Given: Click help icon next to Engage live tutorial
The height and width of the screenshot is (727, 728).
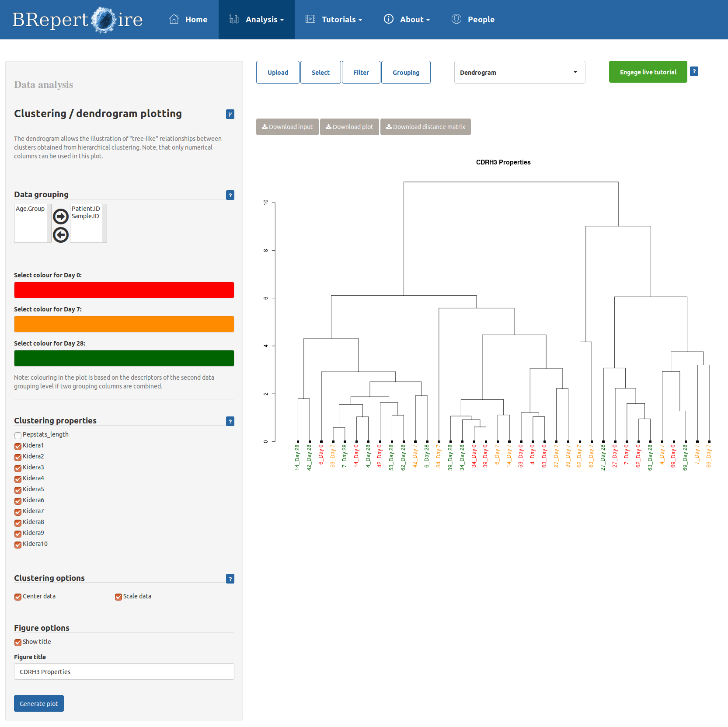Looking at the screenshot, I should coord(694,71).
